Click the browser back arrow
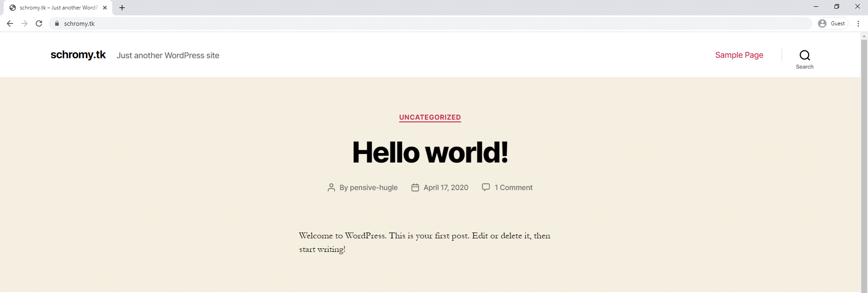Viewport: 868px width, 293px height. point(10,23)
